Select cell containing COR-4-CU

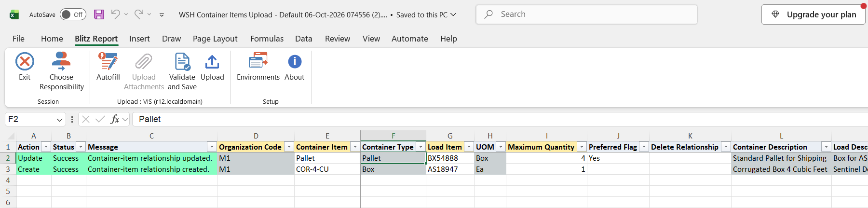pos(327,169)
